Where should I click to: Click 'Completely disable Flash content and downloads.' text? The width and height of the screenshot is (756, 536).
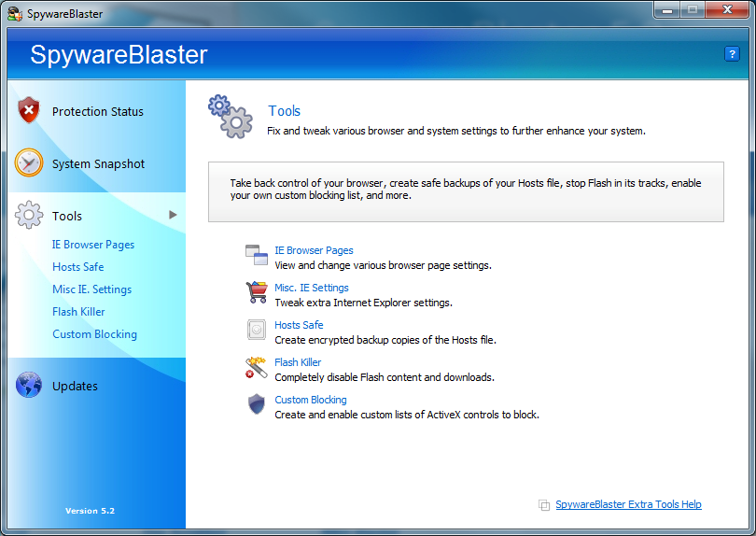tap(385, 377)
